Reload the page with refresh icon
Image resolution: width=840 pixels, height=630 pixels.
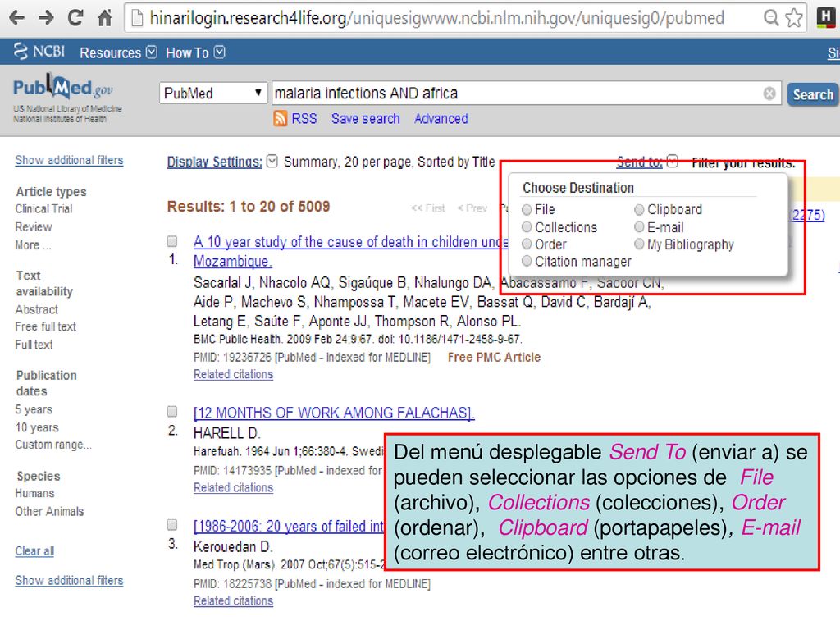click(75, 18)
